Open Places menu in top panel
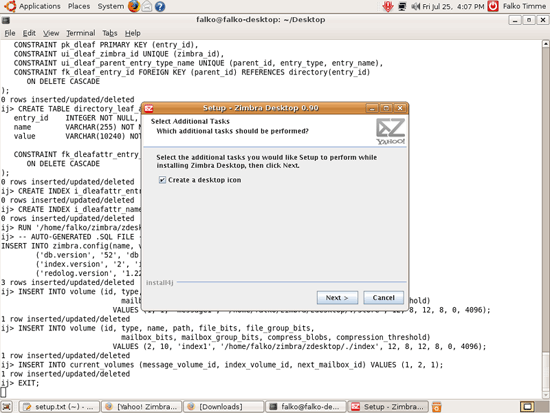550x413 pixels. pyautogui.click(x=79, y=6)
